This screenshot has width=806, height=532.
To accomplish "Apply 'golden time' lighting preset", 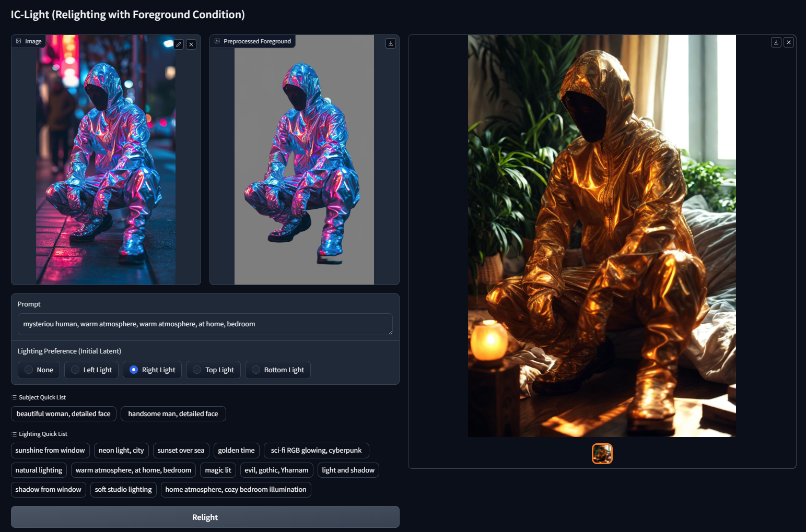I will tap(237, 451).
